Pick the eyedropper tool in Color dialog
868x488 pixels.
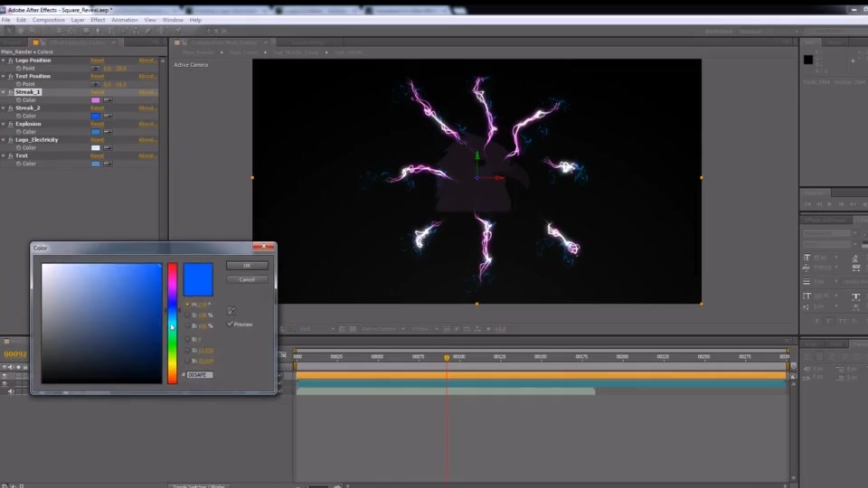pos(231,311)
